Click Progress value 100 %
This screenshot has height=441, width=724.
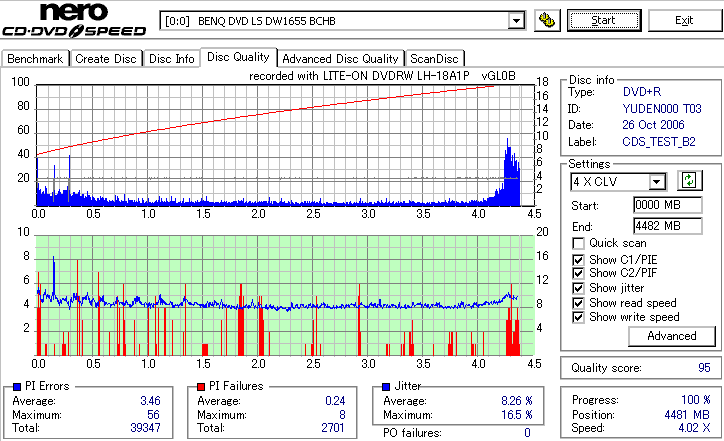696,399
